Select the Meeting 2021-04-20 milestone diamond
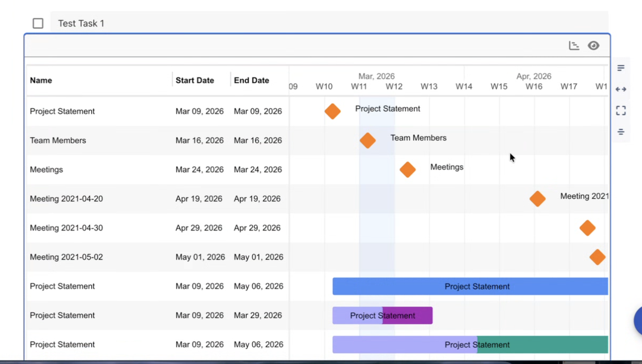Screen dimensions: 642x364 (537, 199)
